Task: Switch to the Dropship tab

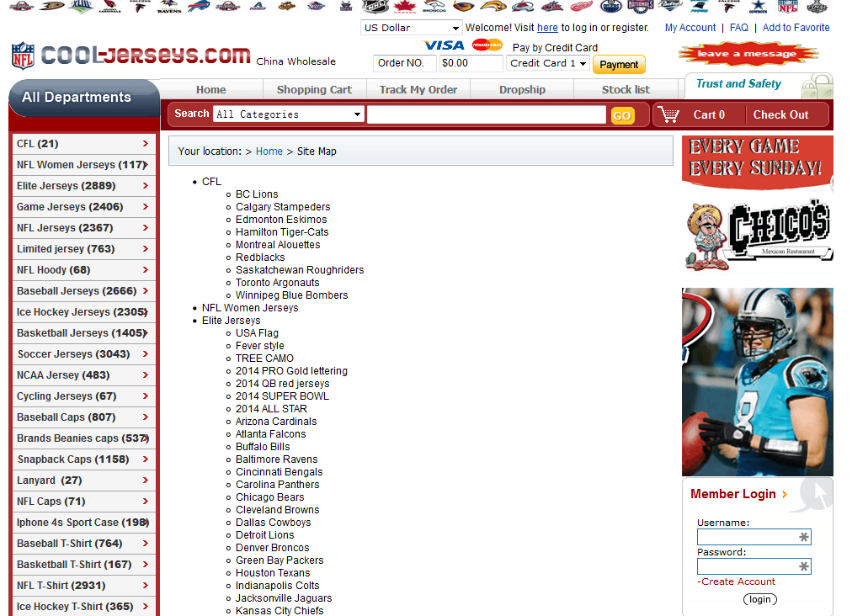Action: [x=522, y=90]
